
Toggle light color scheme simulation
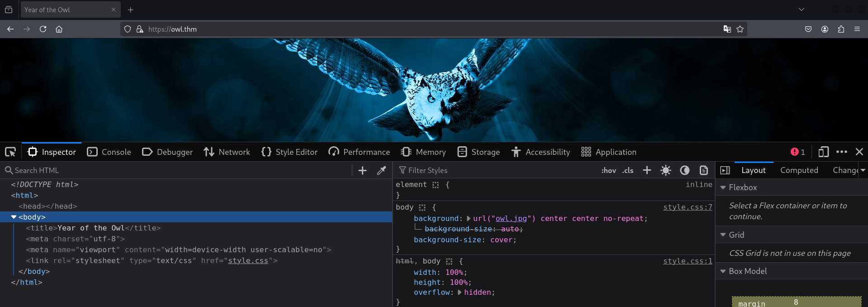665,170
